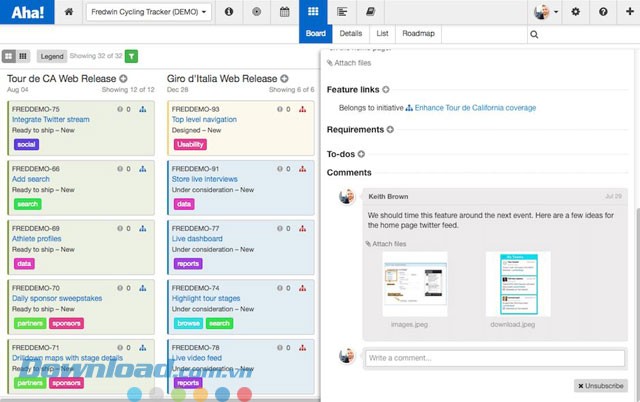Click the help question mark icon
The width and height of the screenshot is (640, 402).
coord(603,12)
